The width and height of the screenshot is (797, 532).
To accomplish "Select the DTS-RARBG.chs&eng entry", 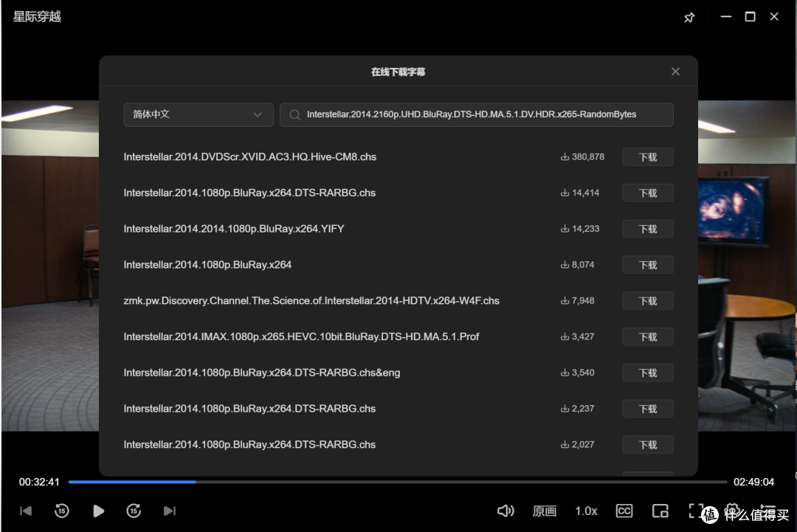I will pos(262,373).
